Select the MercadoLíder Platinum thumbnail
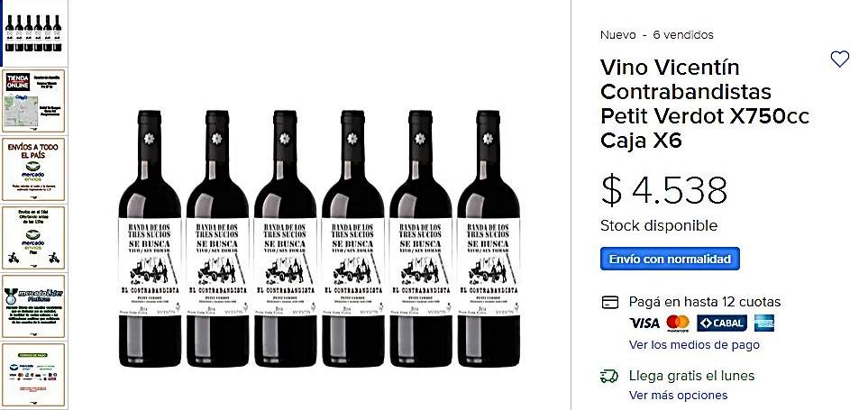Screen dimensions: 868x410 pyautogui.click(x=34, y=306)
